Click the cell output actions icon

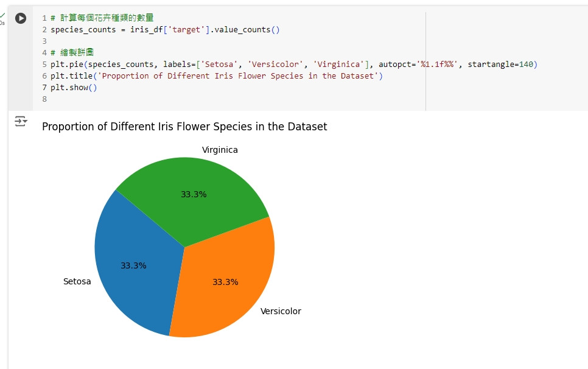(x=21, y=122)
